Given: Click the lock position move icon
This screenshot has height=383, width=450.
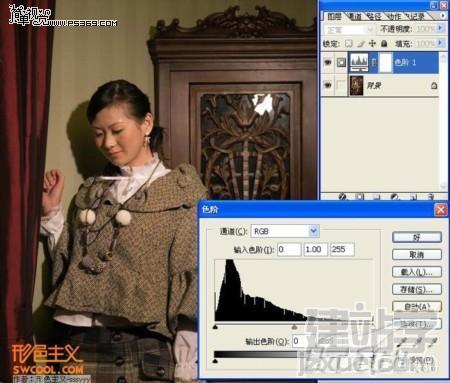Looking at the screenshot, I should [372, 43].
